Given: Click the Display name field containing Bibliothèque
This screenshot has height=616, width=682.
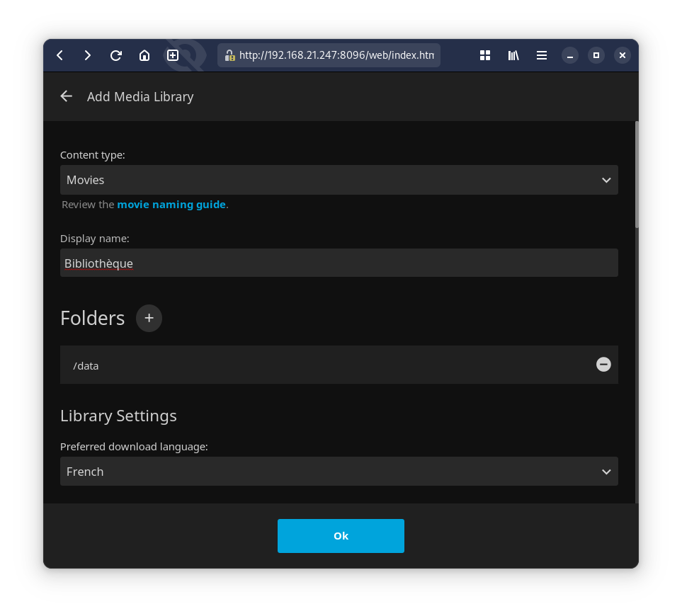Looking at the screenshot, I should pos(339,263).
